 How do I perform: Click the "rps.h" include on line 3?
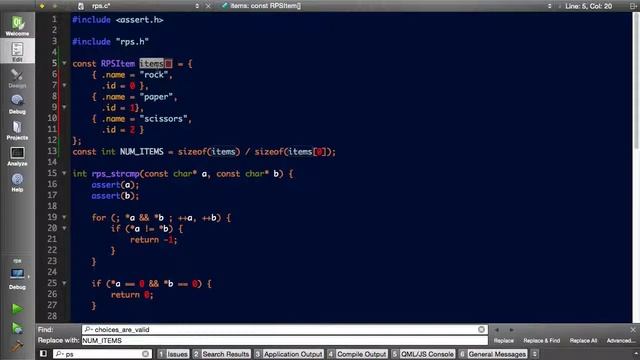tap(132, 42)
